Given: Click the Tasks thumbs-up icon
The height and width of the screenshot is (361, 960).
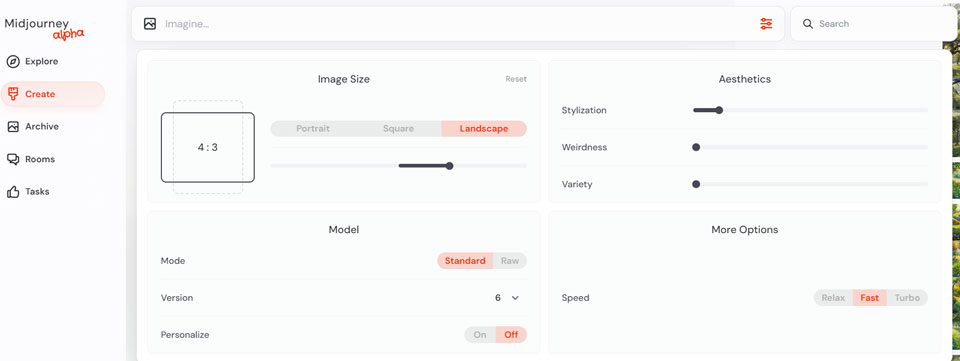Looking at the screenshot, I should pos(13,192).
